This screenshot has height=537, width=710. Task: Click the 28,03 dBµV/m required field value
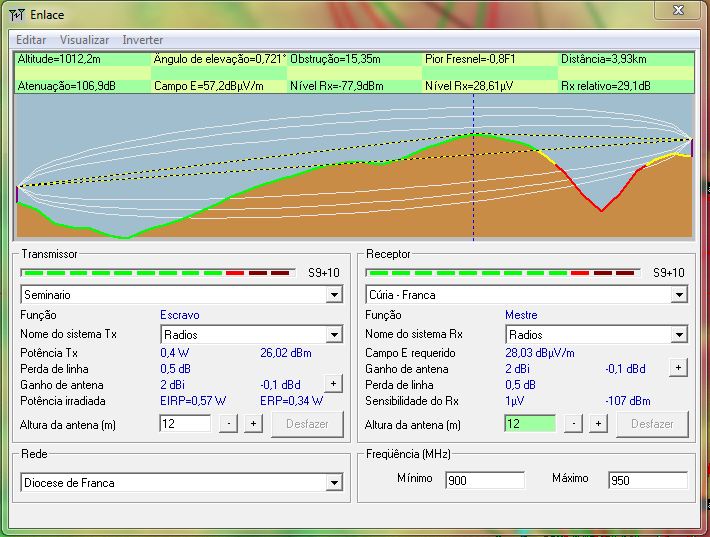point(540,353)
